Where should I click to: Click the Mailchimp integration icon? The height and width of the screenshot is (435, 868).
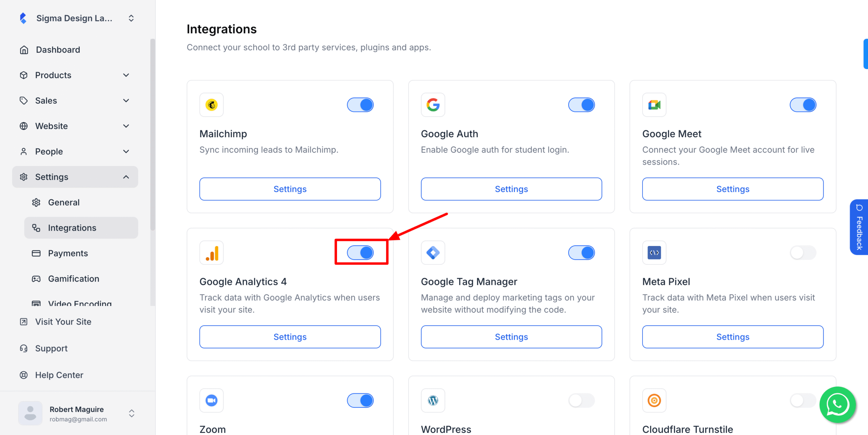[x=211, y=105]
